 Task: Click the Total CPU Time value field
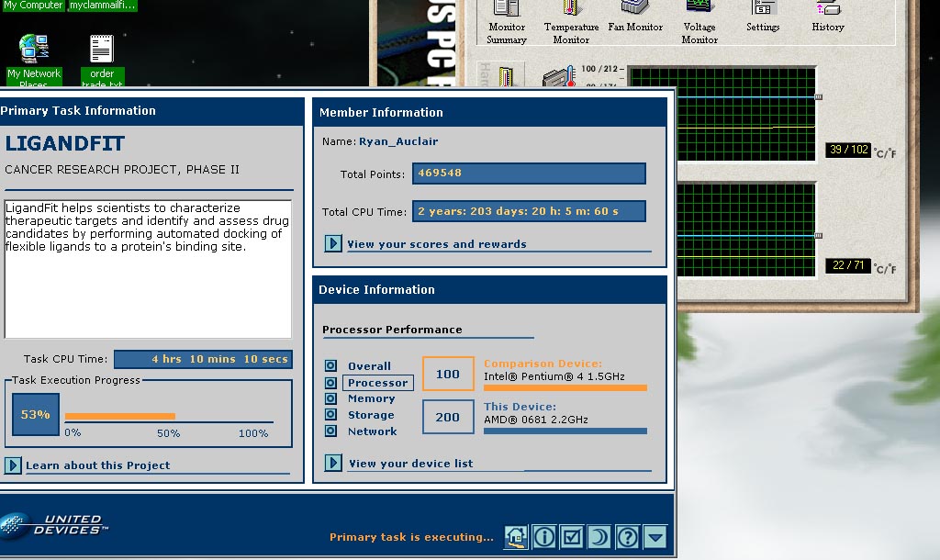click(x=529, y=211)
